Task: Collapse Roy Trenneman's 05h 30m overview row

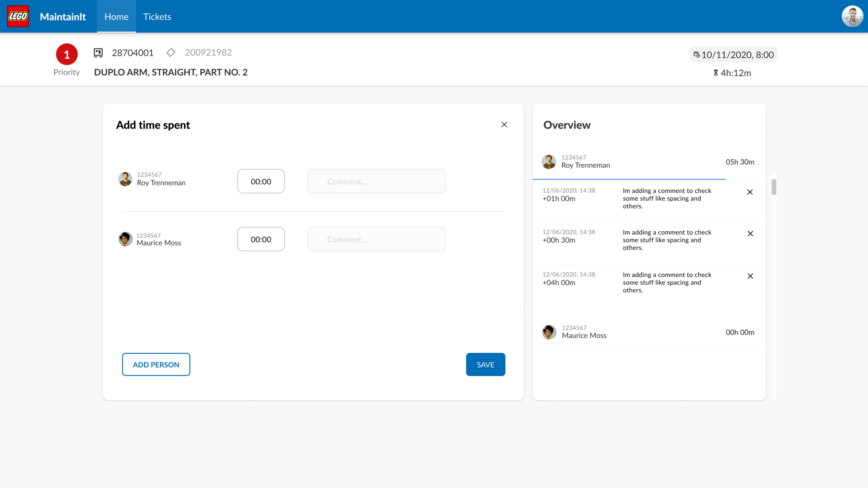Action: point(649,162)
